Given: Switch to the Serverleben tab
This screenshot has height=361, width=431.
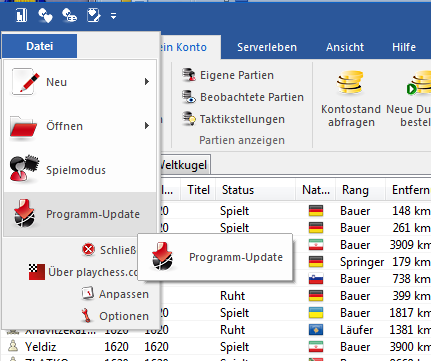Looking at the screenshot, I should (267, 47).
